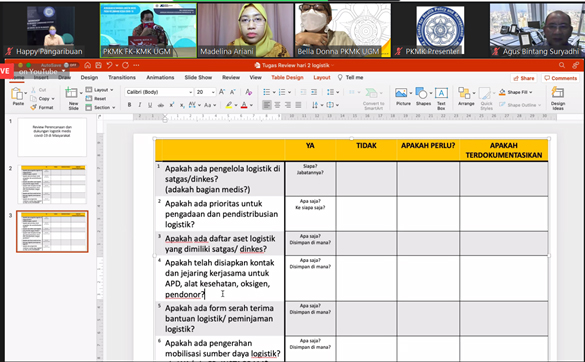The image size is (585, 362).
Task: Expand the font size 20 dropdown
Action: point(206,92)
